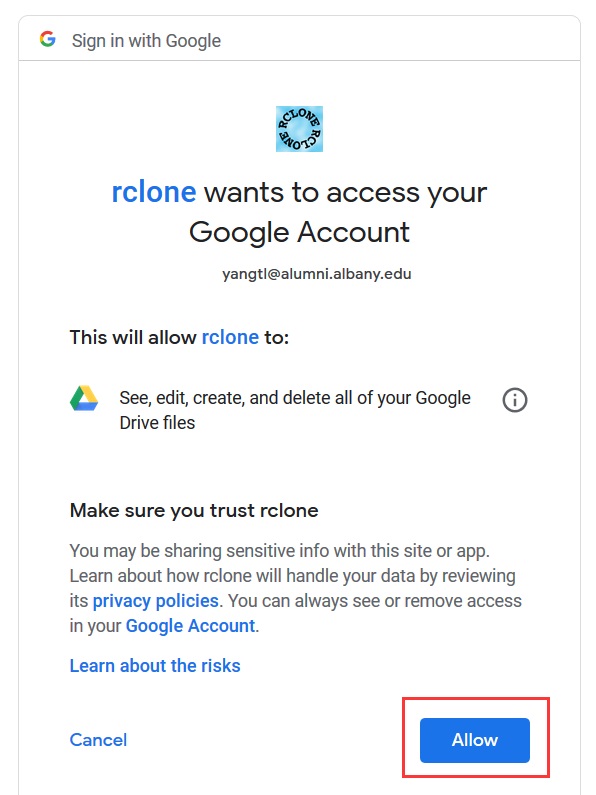The image size is (596, 795).
Task: Click the rclone app logo image
Action: 299,129
